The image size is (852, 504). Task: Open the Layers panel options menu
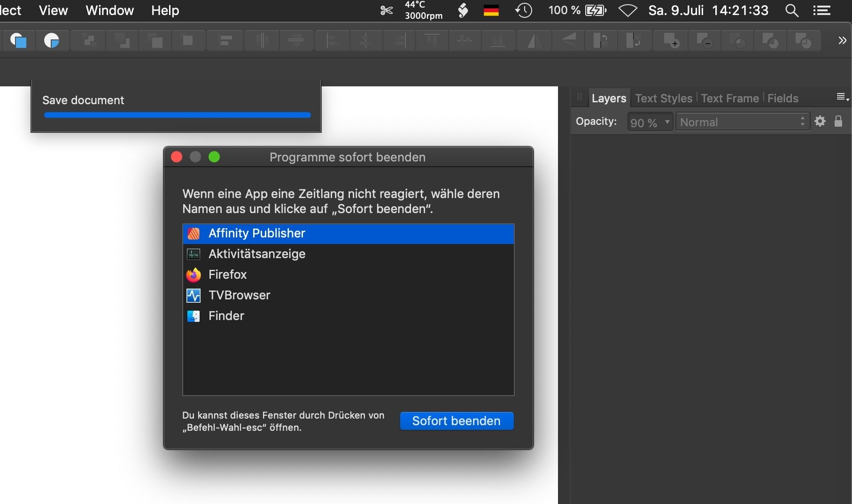click(843, 97)
